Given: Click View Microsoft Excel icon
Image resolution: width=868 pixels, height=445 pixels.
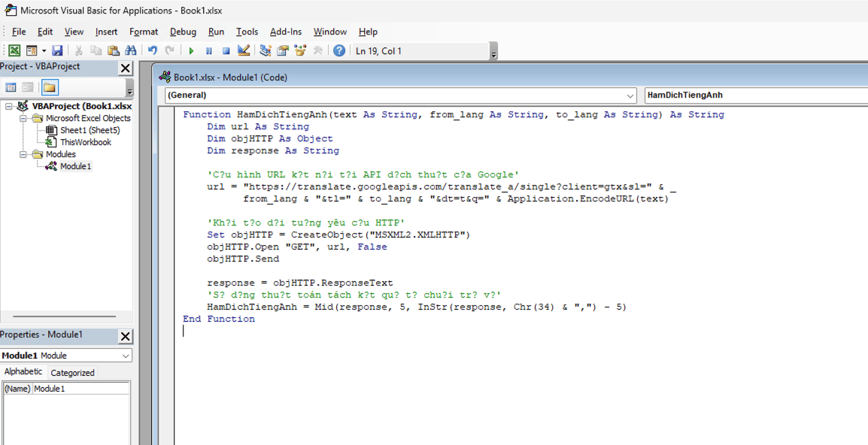Looking at the screenshot, I should click(x=14, y=50).
